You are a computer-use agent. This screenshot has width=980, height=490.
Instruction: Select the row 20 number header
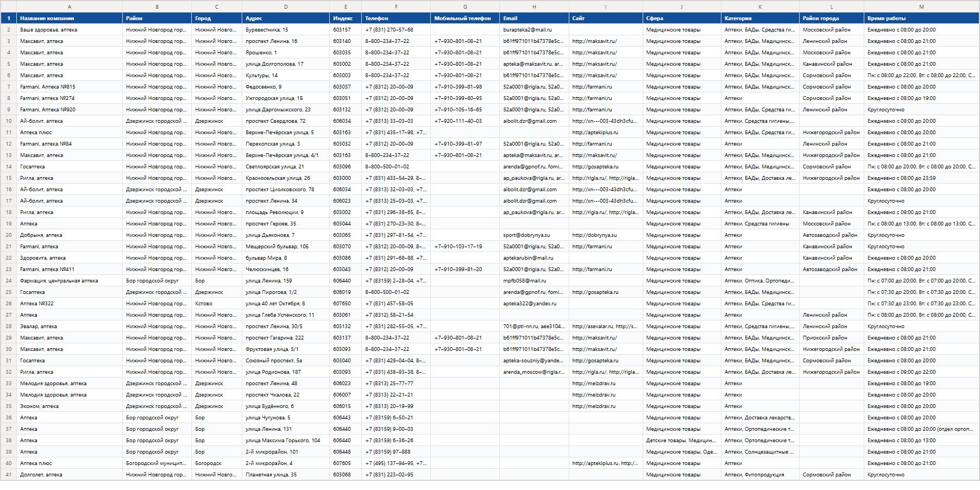tap(8, 235)
